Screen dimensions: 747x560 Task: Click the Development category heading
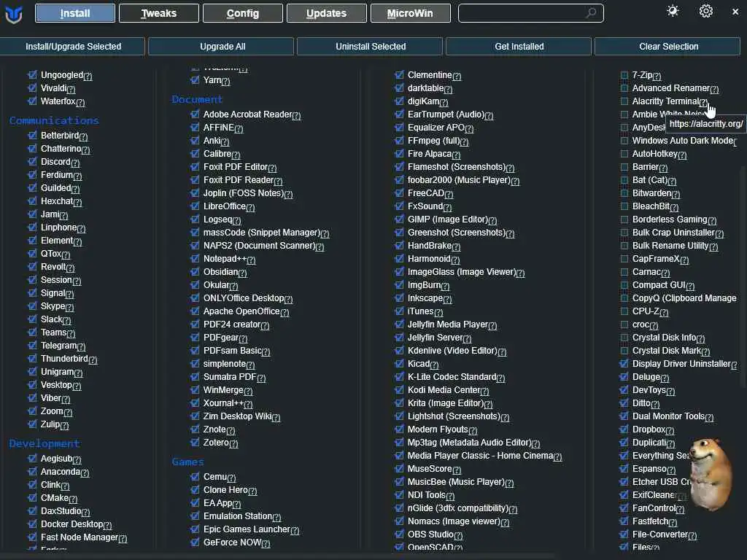tap(44, 444)
